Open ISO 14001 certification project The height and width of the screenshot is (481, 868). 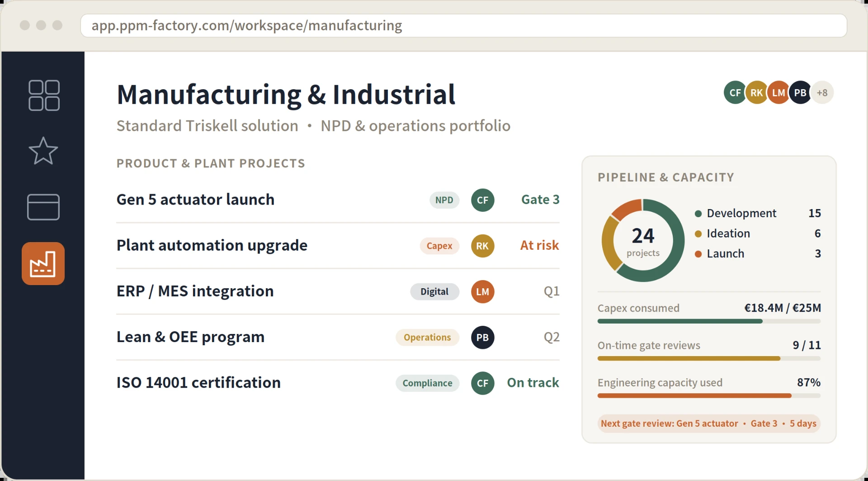click(x=198, y=383)
